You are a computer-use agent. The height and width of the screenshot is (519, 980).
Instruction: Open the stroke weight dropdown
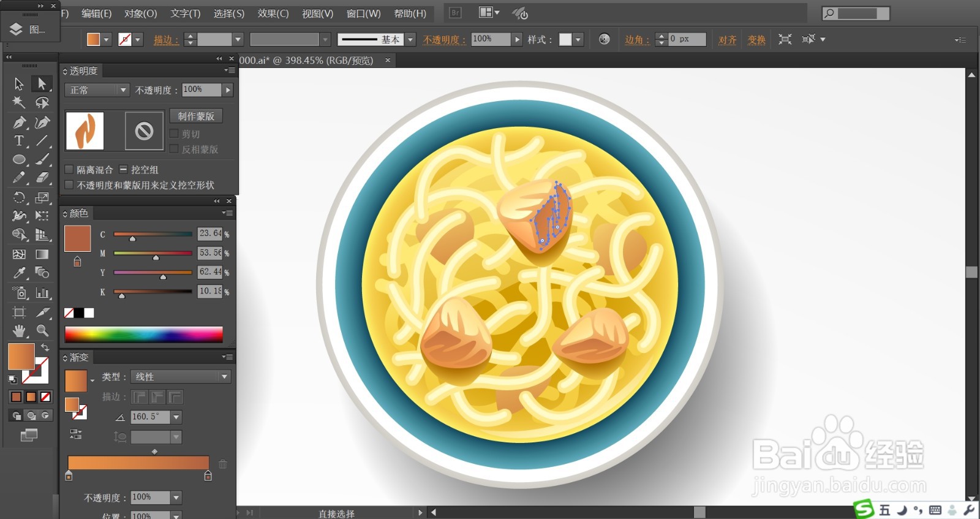click(x=238, y=40)
